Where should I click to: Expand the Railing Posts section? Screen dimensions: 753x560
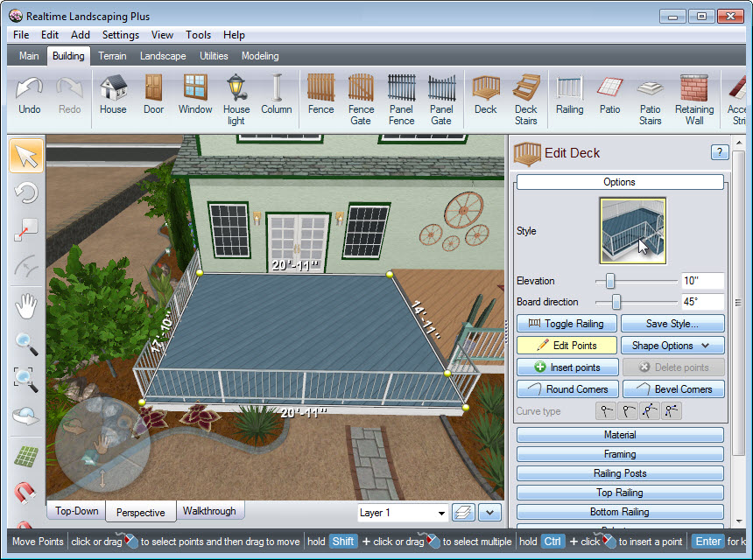(x=620, y=473)
